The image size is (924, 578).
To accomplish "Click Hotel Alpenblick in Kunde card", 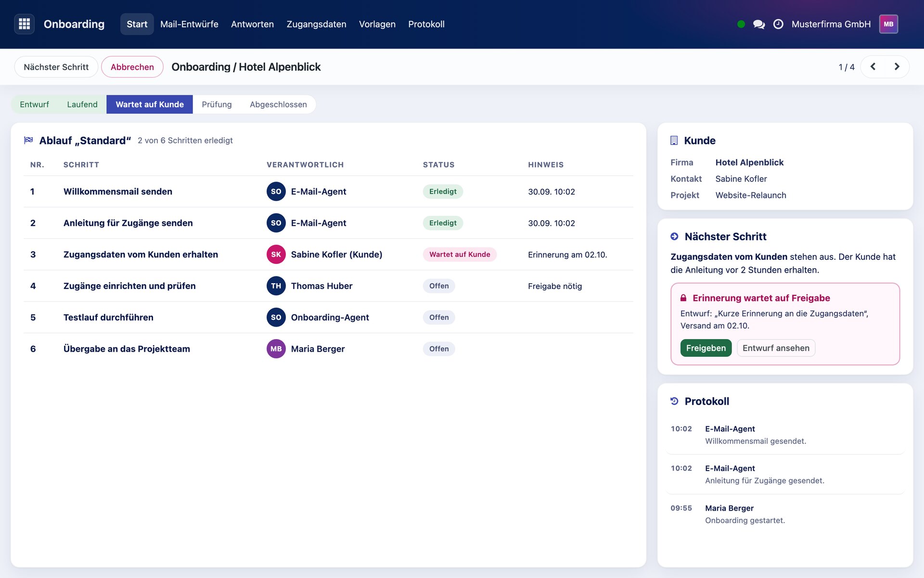I will click(x=749, y=162).
